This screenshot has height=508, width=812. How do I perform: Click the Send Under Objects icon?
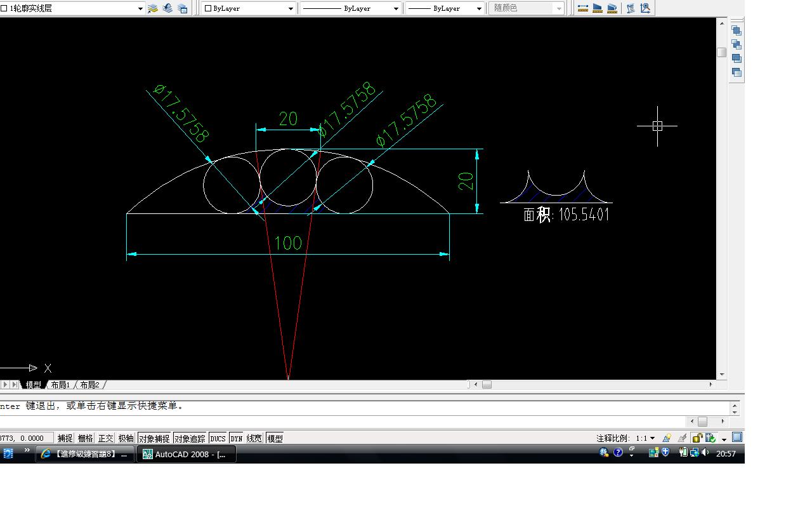737,72
